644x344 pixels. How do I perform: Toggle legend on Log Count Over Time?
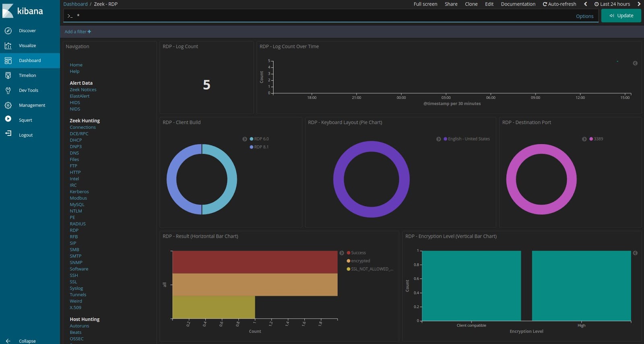coord(635,63)
